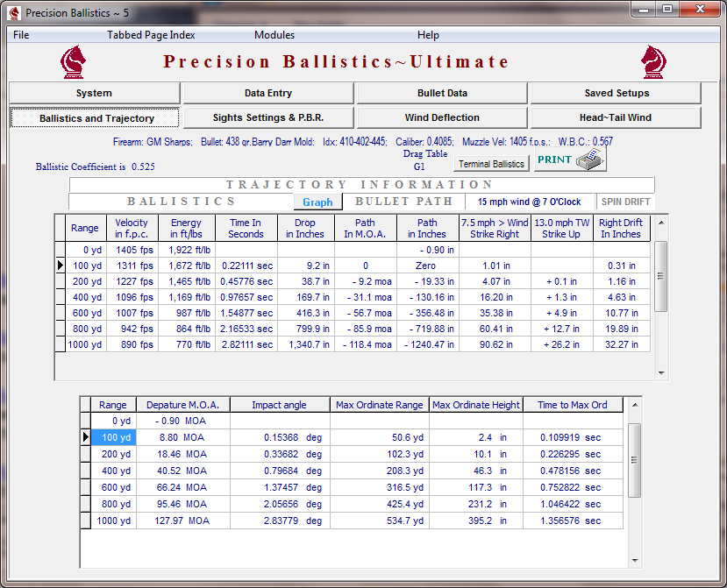Open the File menu
This screenshot has height=588, width=727.
tap(21, 35)
